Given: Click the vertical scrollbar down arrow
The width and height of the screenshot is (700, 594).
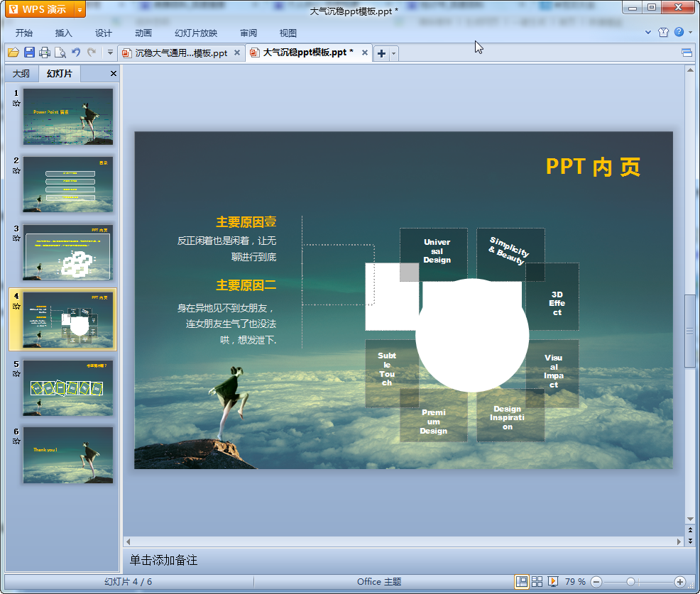Looking at the screenshot, I should tap(690, 519).
